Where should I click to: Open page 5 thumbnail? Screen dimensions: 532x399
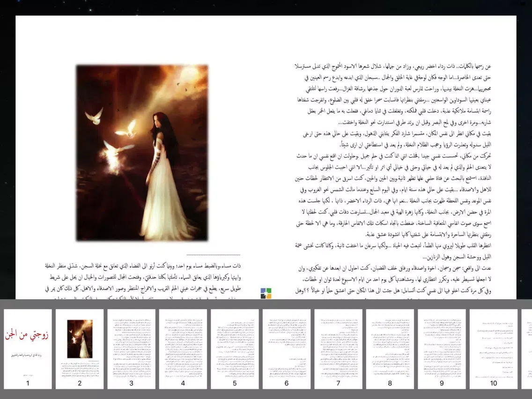point(235,349)
